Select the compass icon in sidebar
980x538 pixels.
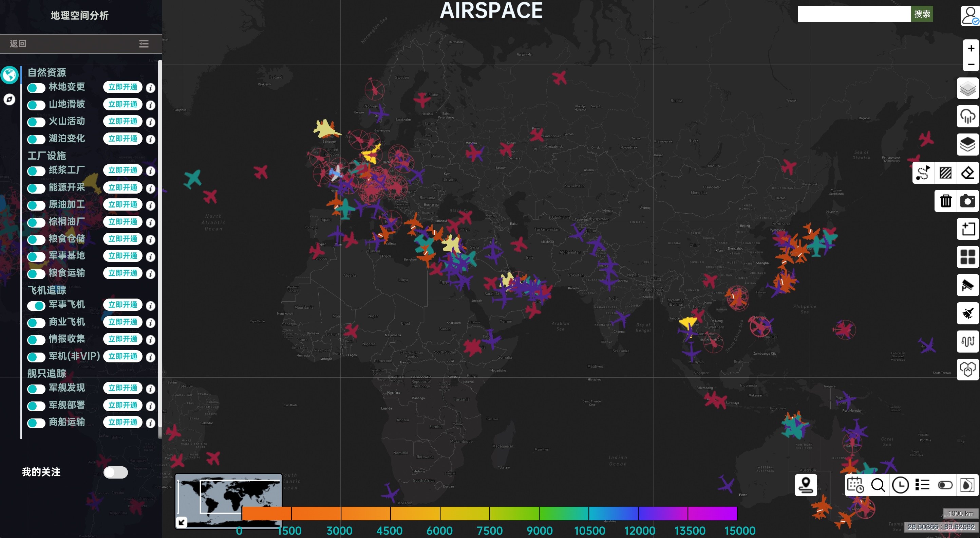click(10, 100)
